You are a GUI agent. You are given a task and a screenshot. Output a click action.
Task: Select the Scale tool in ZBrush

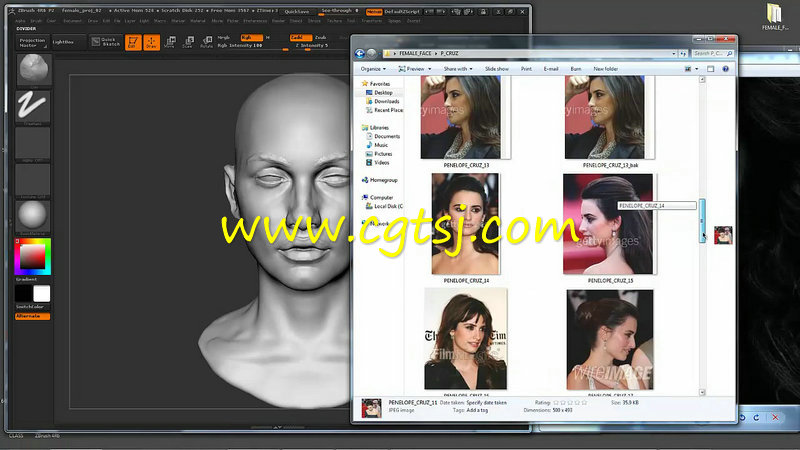188,42
